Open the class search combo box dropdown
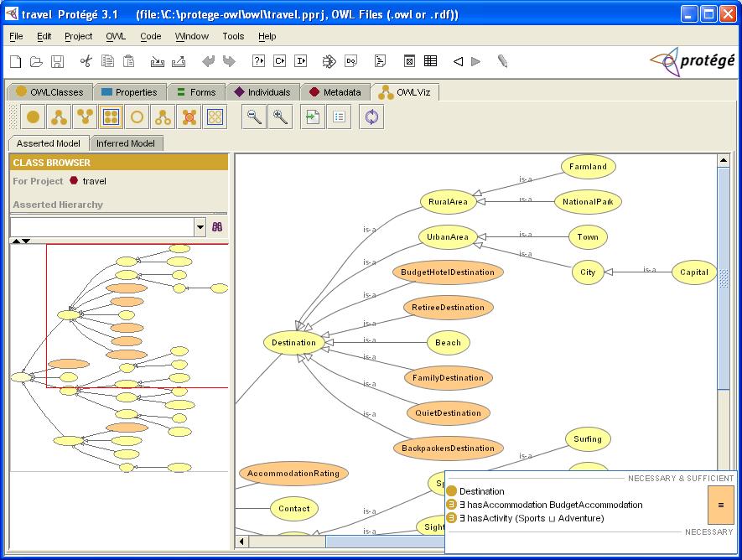The width and height of the screenshot is (742, 560). tap(200, 227)
